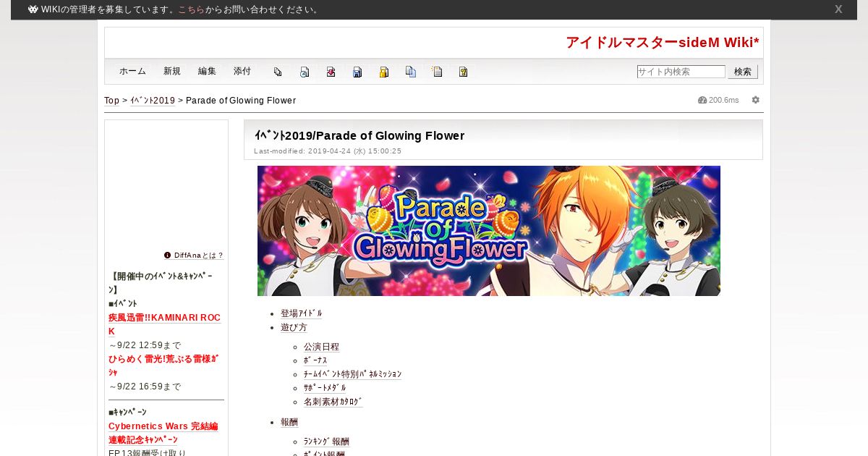Click the new page with star icon
868x456 pixels.
437,72
